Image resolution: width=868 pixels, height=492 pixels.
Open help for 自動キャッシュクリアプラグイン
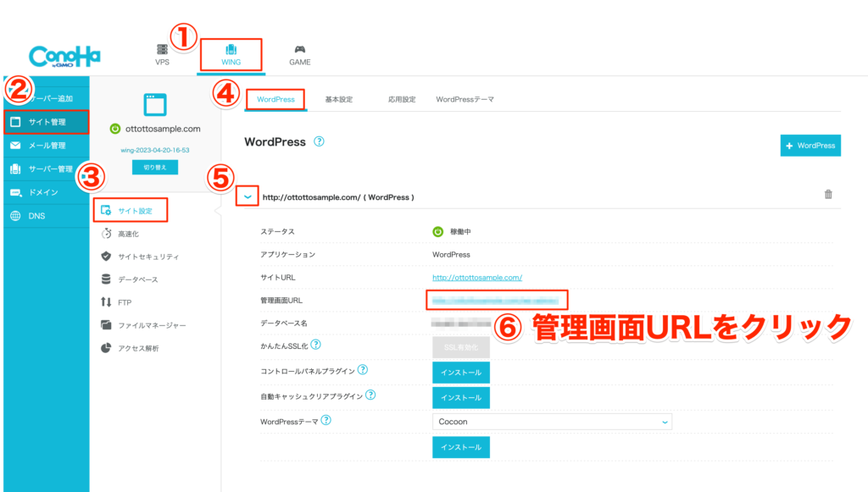371,395
